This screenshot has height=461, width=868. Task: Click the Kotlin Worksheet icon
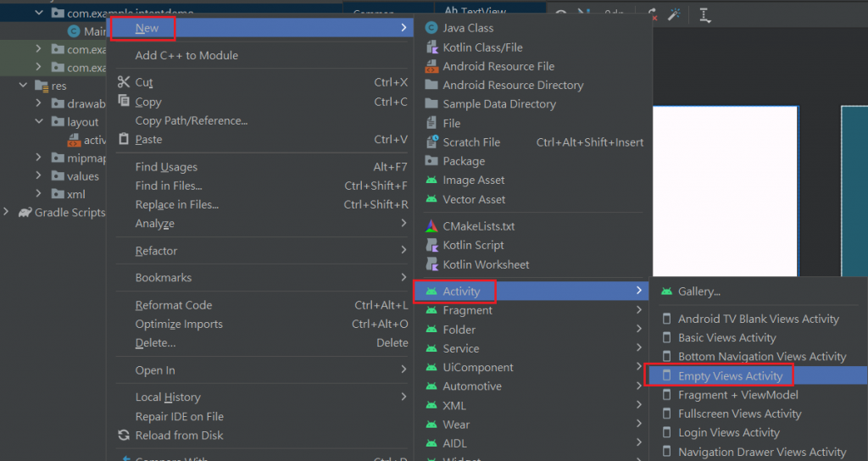431,264
